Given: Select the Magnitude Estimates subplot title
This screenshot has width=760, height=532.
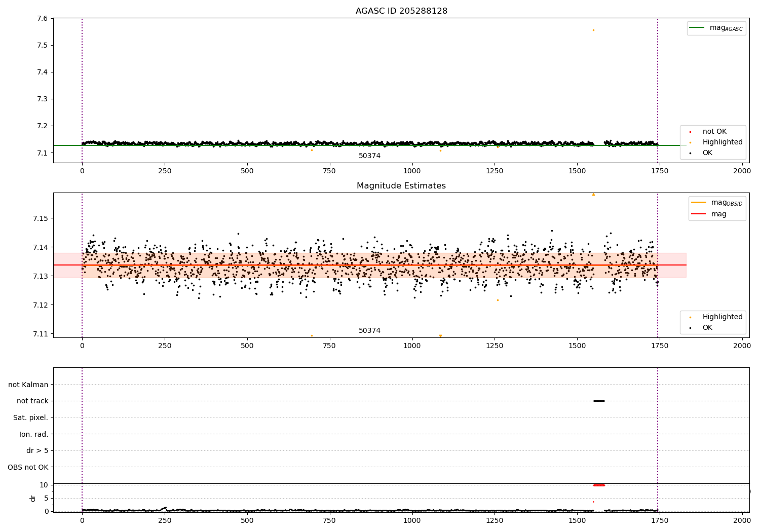Looking at the screenshot, I should (x=401, y=186).
